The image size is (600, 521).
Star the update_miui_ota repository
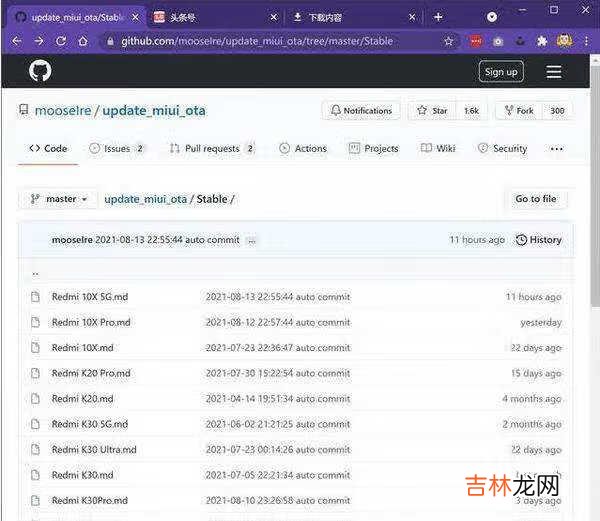[x=433, y=111]
